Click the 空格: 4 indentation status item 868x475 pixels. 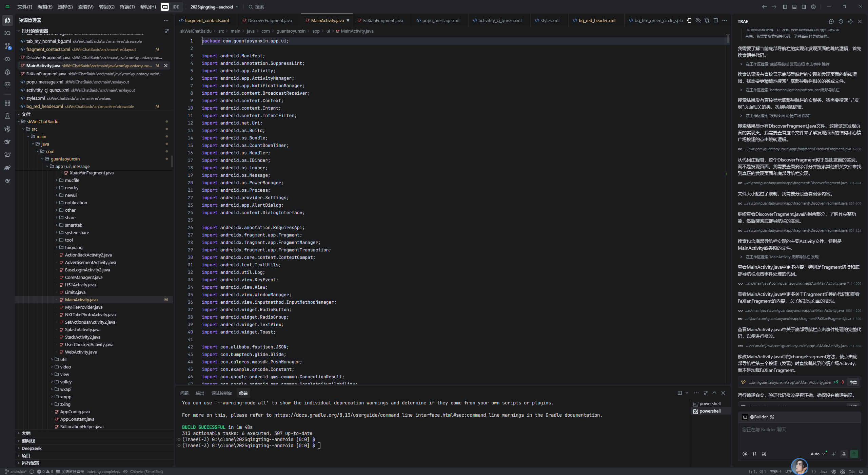(x=775, y=472)
